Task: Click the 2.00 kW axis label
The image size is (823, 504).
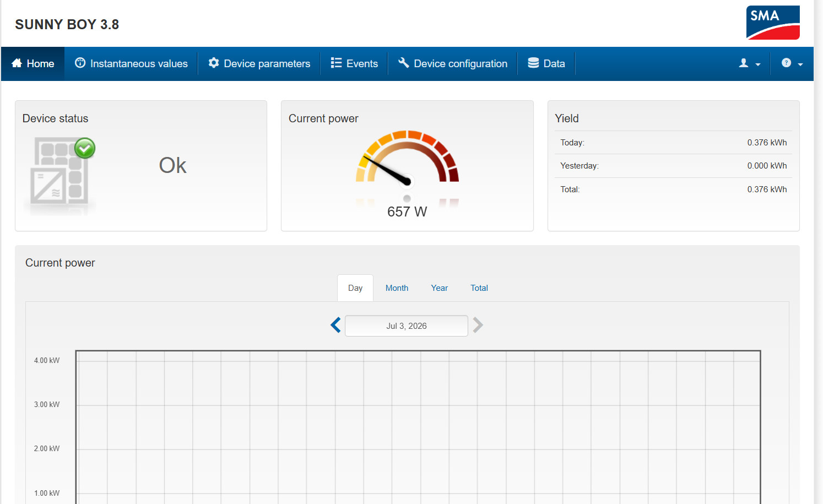Action: (47, 448)
